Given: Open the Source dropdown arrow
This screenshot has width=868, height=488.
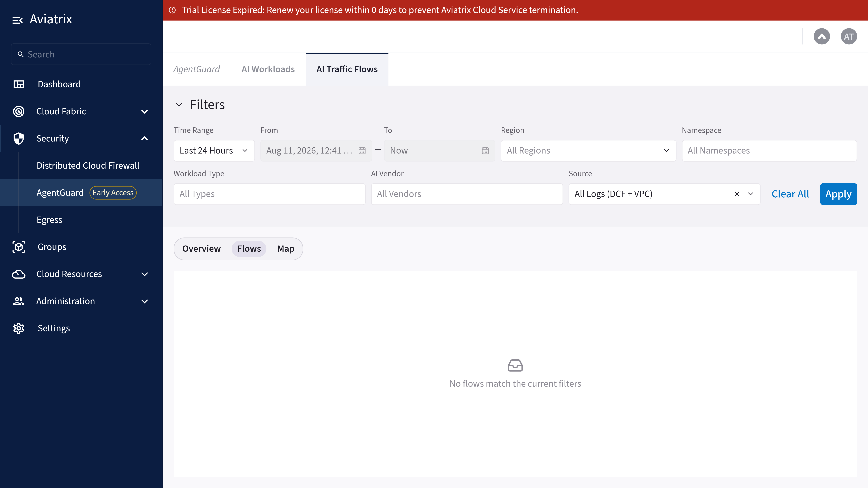Looking at the screenshot, I should point(750,194).
